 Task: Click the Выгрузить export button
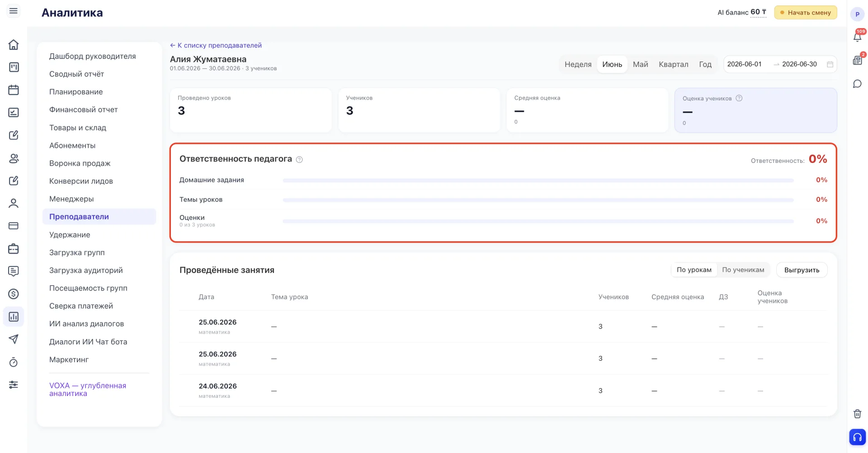(802, 270)
